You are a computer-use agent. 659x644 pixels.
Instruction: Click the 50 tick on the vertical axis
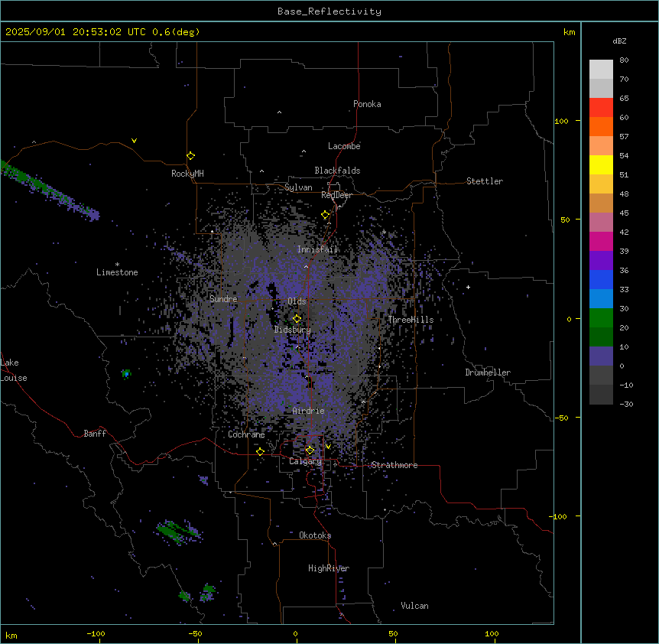(x=565, y=220)
